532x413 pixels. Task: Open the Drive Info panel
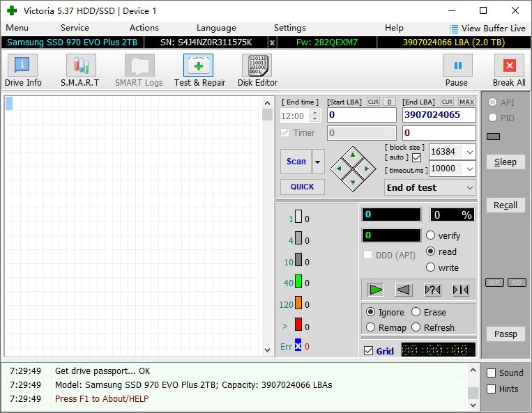[x=22, y=65]
